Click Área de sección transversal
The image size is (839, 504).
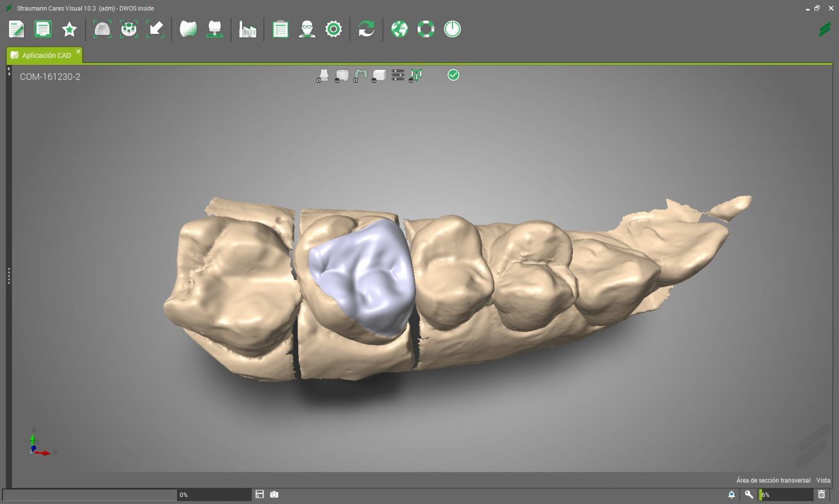773,480
